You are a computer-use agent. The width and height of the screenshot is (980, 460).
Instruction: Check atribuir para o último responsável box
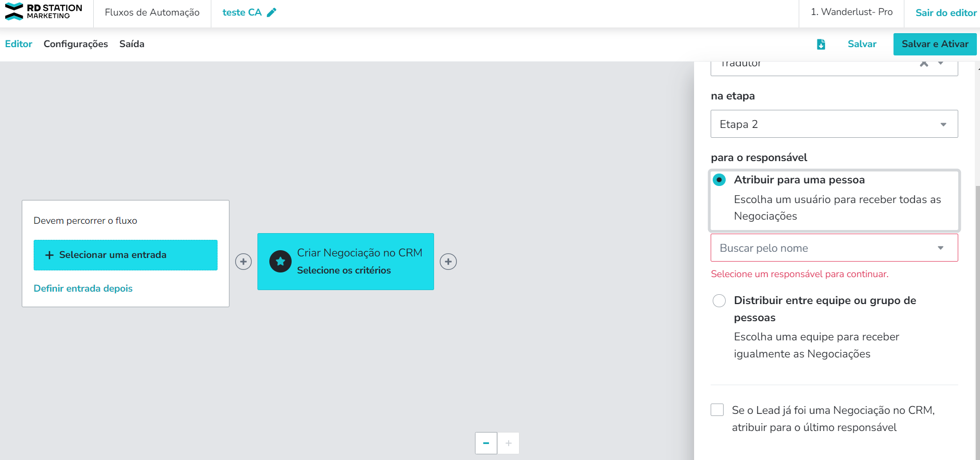717,410
